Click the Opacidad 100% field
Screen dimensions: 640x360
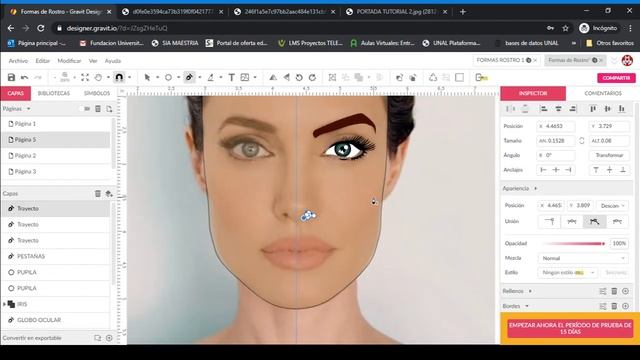pyautogui.click(x=619, y=244)
